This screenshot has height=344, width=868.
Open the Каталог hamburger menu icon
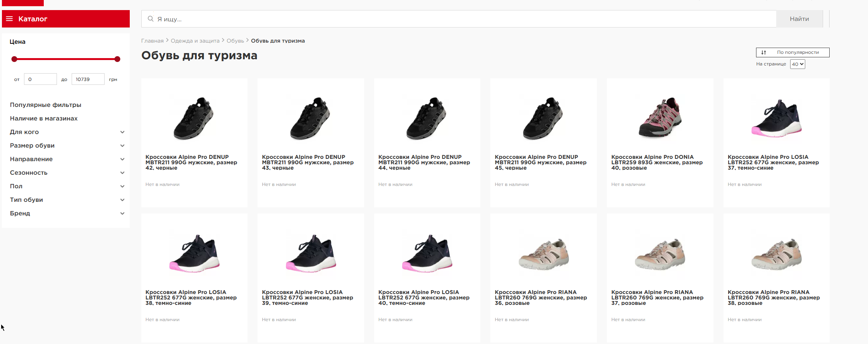point(10,19)
